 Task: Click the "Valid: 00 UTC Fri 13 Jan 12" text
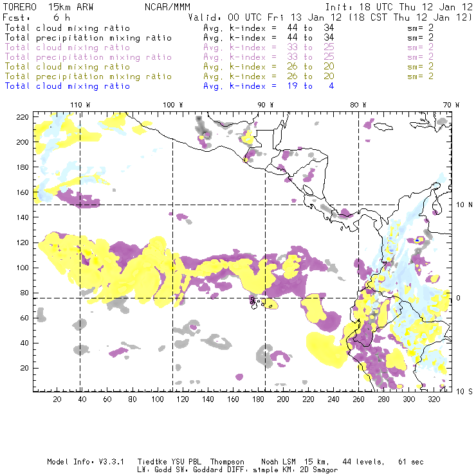point(265,17)
